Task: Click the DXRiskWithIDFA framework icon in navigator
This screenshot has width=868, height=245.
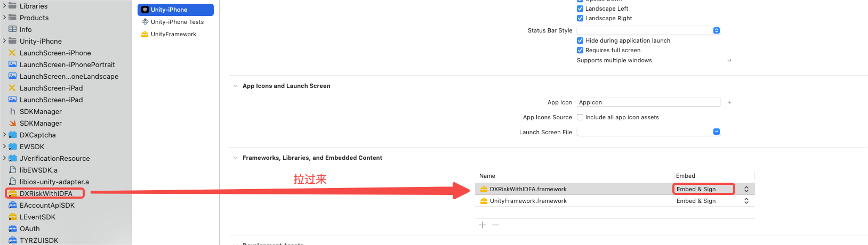Action: point(13,193)
